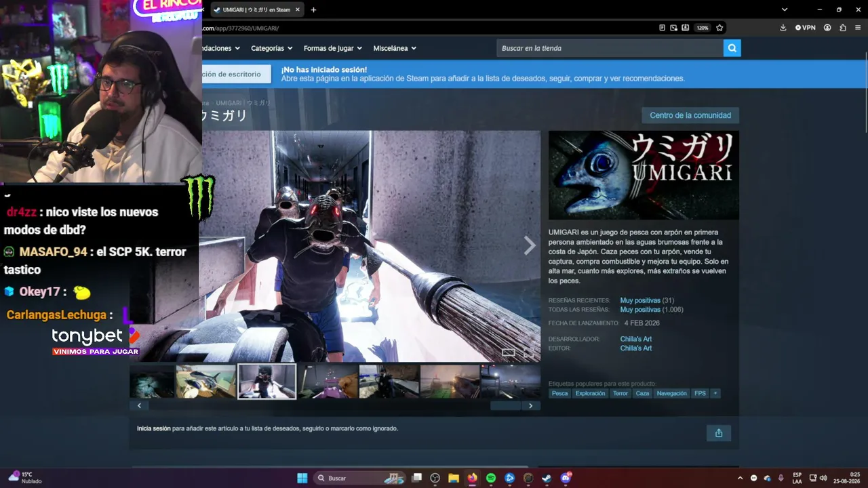Screen dimensions: 868x488
Task: Open Firefox extensions puzzle icon
Action: point(843,28)
